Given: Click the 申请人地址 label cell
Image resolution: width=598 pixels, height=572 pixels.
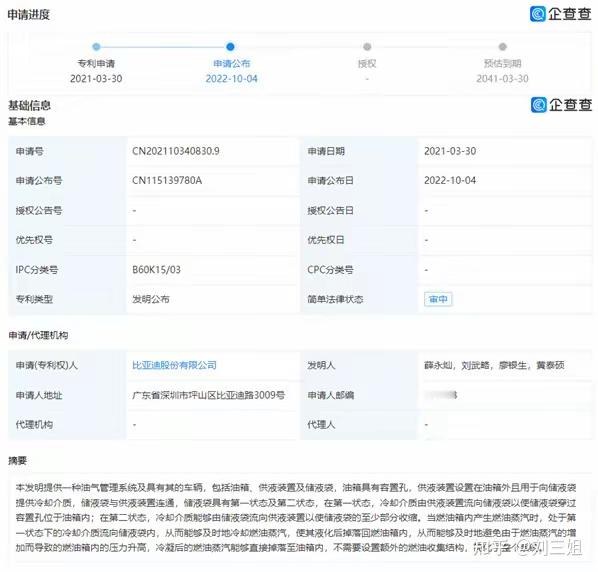Looking at the screenshot, I should (67, 395).
